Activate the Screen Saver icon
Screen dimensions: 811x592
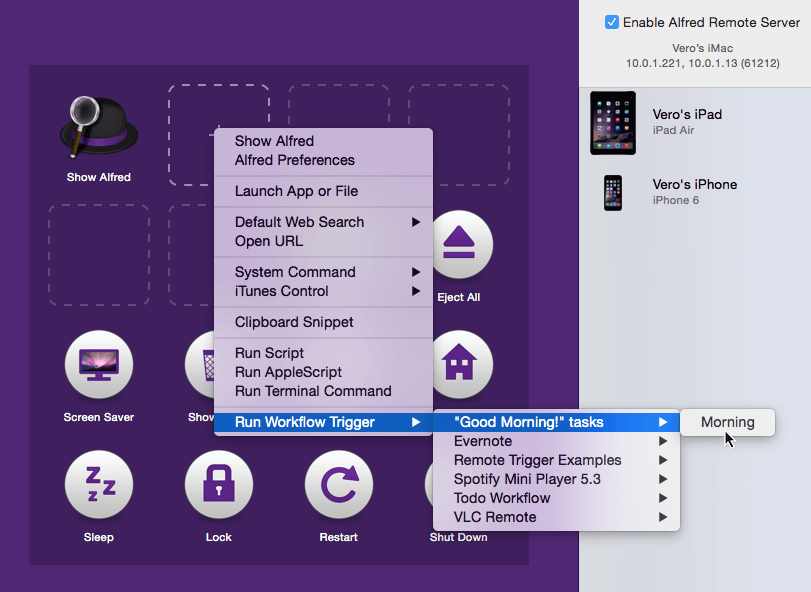point(98,365)
